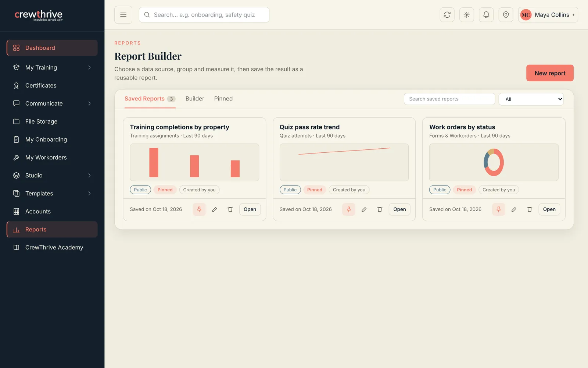This screenshot has width=588, height=368.
Task: Switch theme with the sun icon
Action: (467, 15)
